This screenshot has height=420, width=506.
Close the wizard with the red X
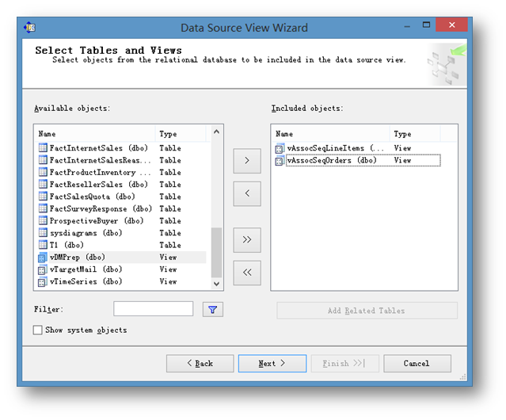coord(452,25)
